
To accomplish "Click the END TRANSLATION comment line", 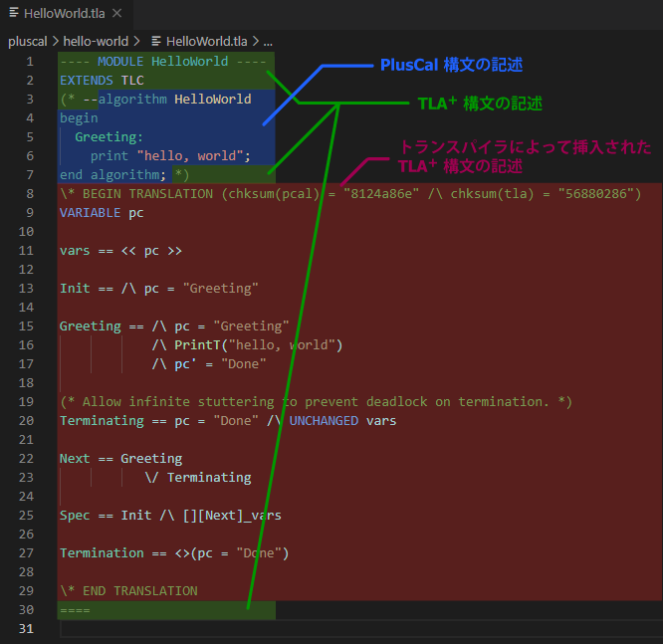I will click(128, 591).
